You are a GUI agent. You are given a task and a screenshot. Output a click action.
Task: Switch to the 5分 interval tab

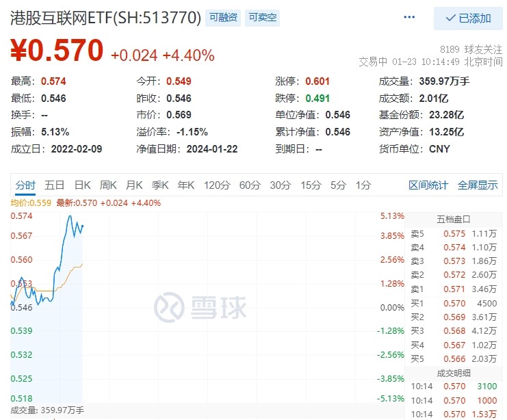338,185
